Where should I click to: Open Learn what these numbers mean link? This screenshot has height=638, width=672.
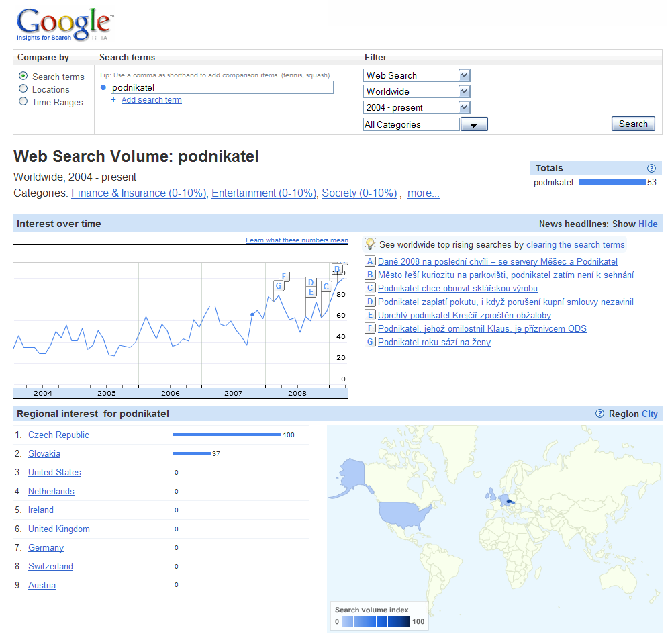pos(297,240)
